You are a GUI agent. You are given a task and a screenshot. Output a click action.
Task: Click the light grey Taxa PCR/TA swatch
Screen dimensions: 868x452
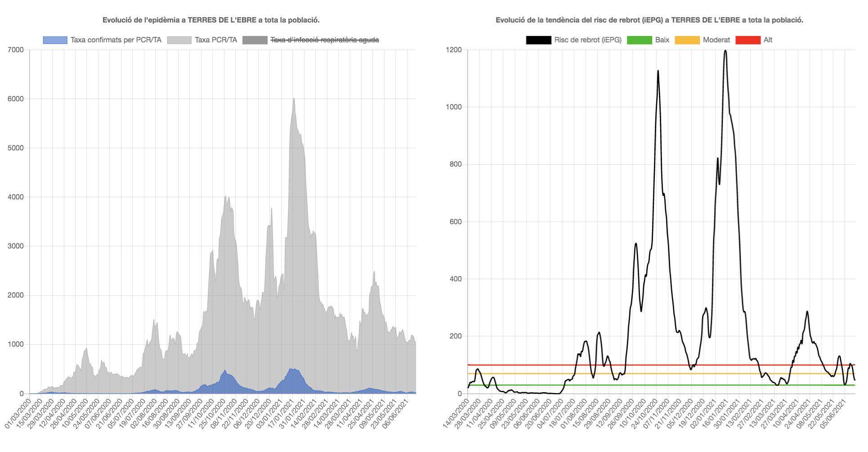(179, 40)
